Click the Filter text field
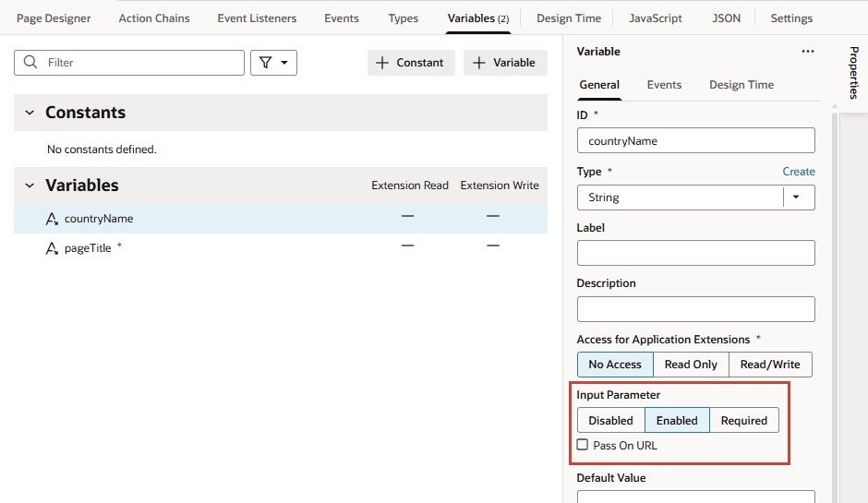Screen dimensions: 868x503 pos(129,63)
